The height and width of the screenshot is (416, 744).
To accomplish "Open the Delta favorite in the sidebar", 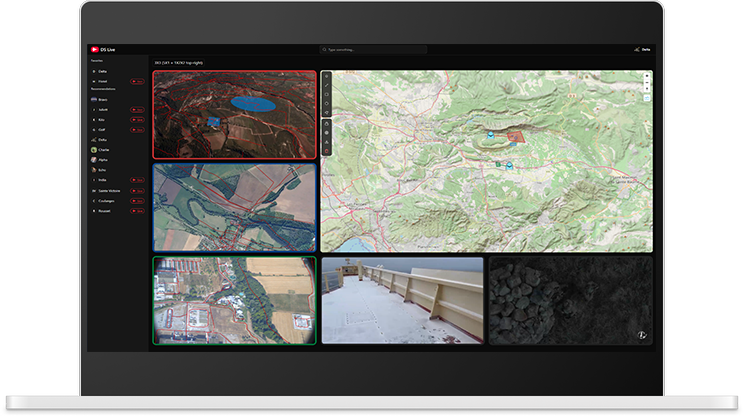I will click(102, 72).
